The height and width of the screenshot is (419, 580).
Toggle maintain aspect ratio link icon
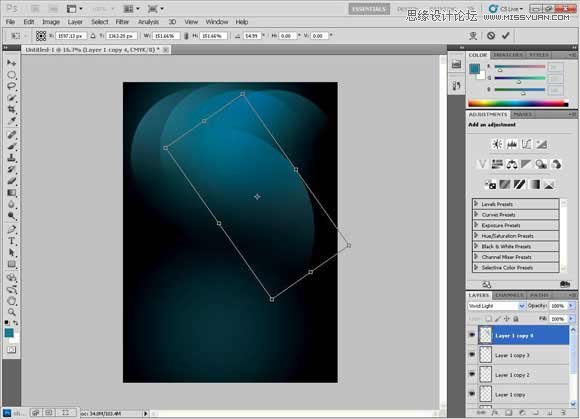coord(186,36)
